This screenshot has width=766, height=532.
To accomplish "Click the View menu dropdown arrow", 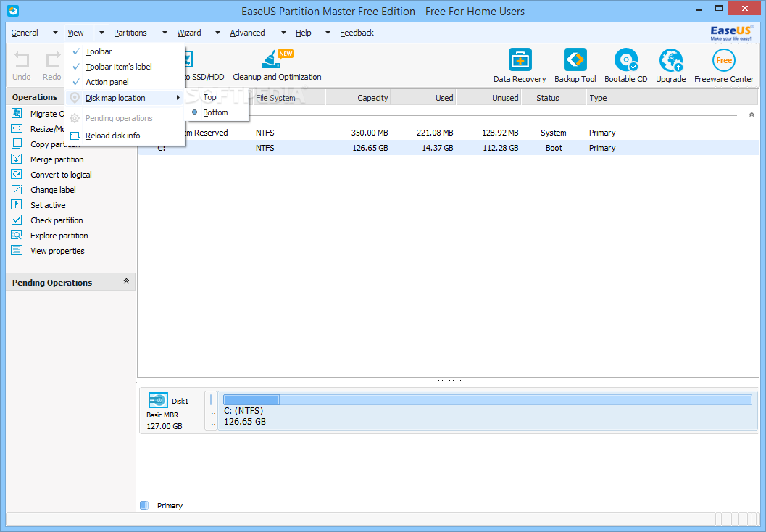I will tap(101, 33).
